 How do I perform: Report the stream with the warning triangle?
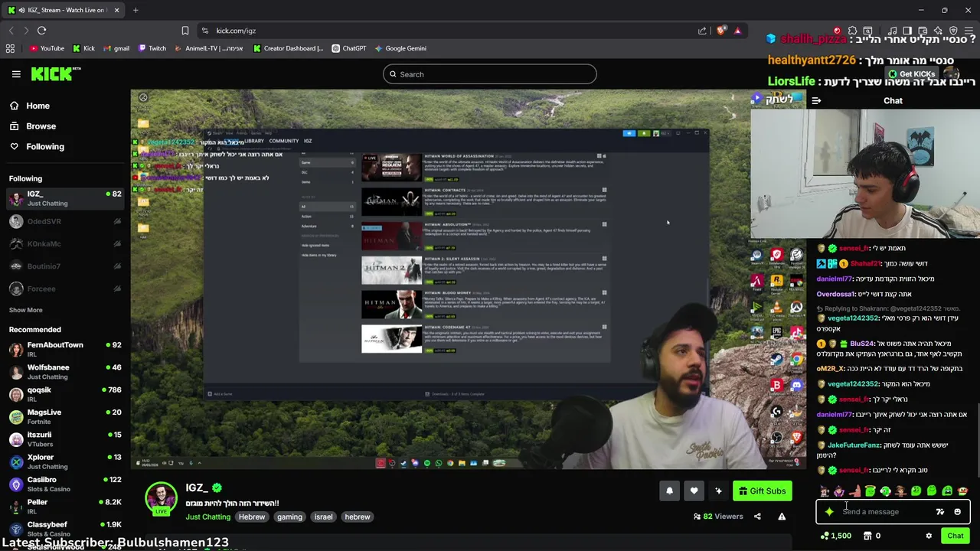pos(782,517)
